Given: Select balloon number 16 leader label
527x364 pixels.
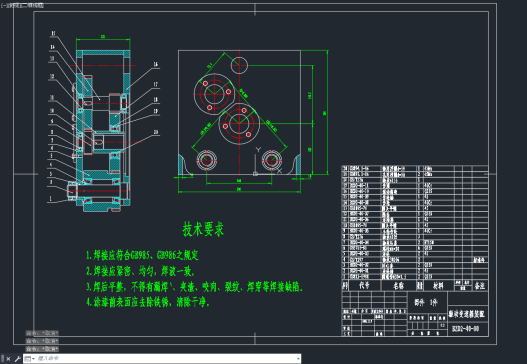Looking at the screenshot, I should coord(156,64).
